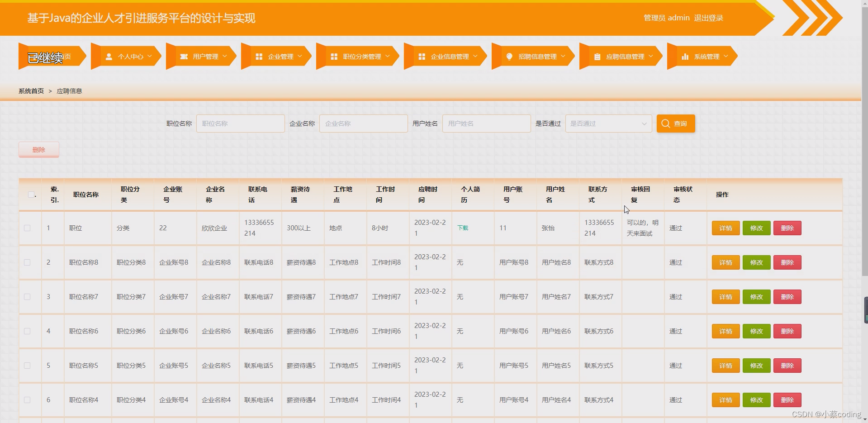This screenshot has height=423, width=868.
Task: Click 详情 for the 职位名称6 row
Action: click(x=726, y=331)
